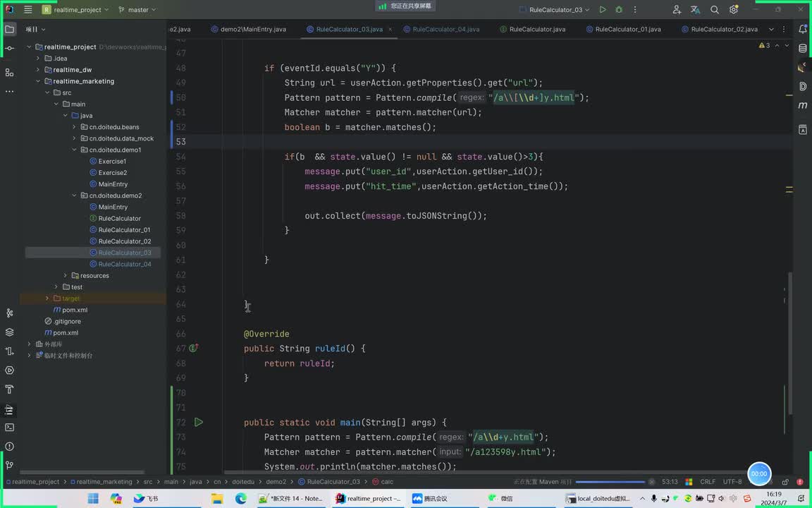
Task: Open the Terminal tool window
Action: point(9,428)
